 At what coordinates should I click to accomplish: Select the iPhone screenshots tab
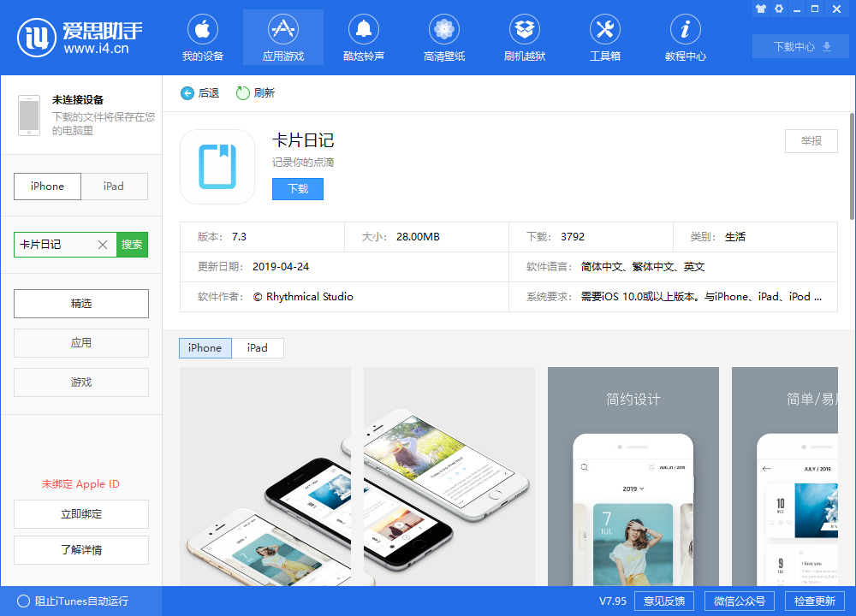pos(205,348)
